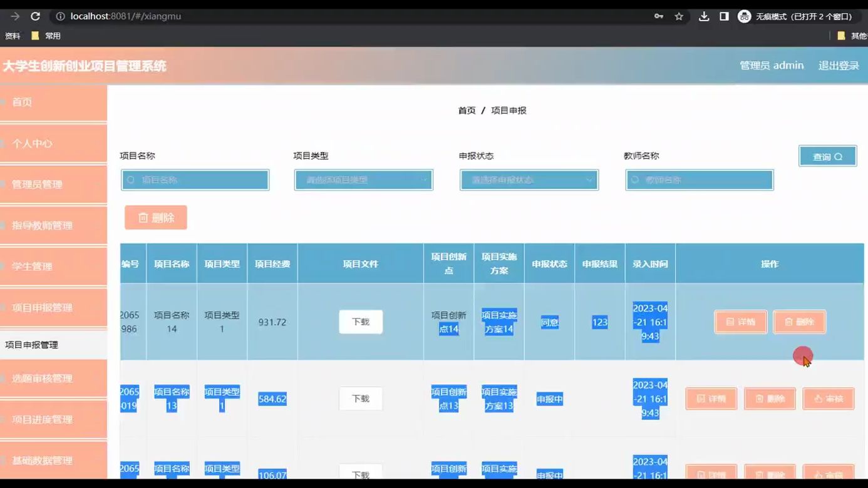Expand 学生管理 sidebar menu
This screenshot has width=868, height=488.
pyautogui.click(x=53, y=267)
